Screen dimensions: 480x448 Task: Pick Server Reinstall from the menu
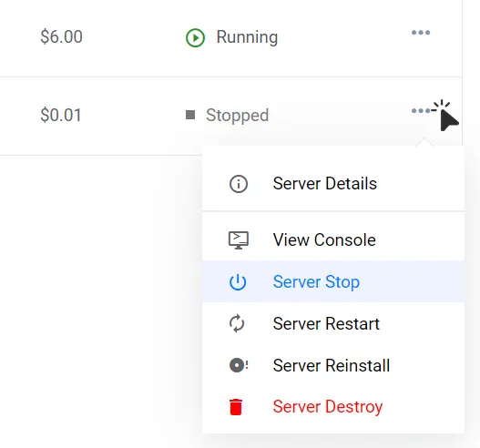pos(333,365)
